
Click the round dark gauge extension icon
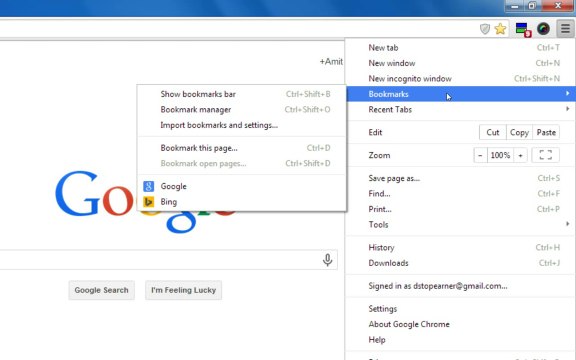tap(543, 29)
